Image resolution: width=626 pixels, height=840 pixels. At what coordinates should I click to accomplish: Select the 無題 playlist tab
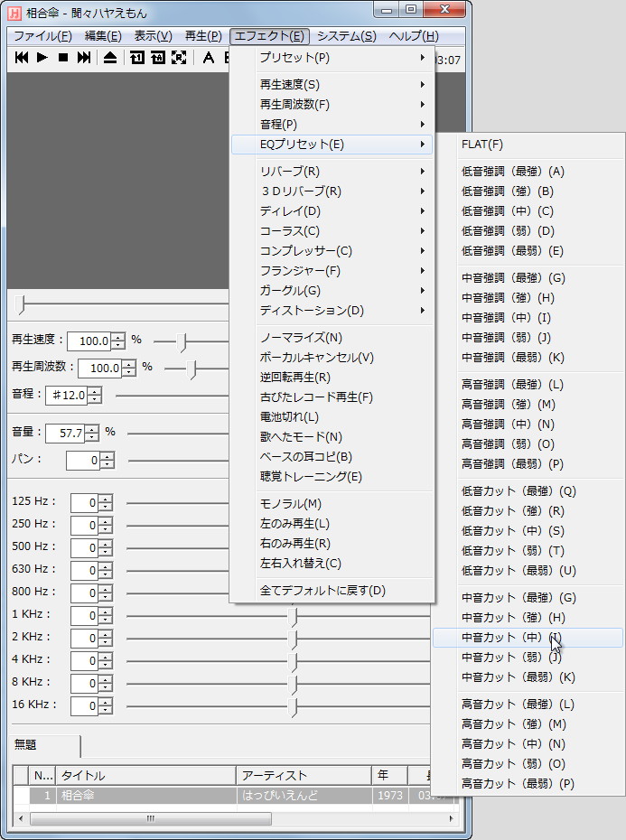coord(45,745)
